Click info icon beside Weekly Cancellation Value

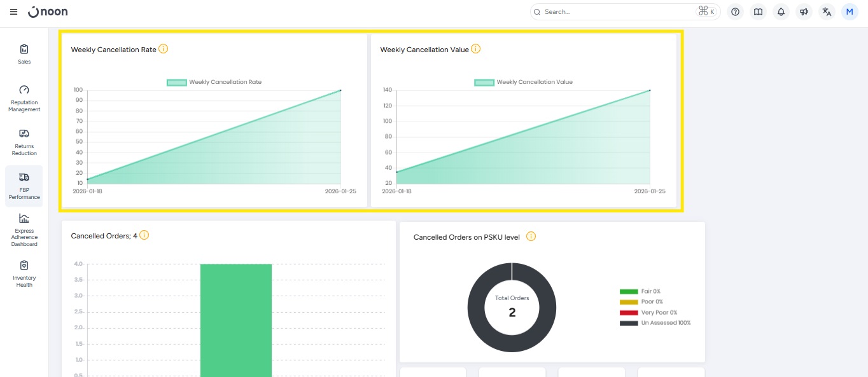click(x=476, y=49)
